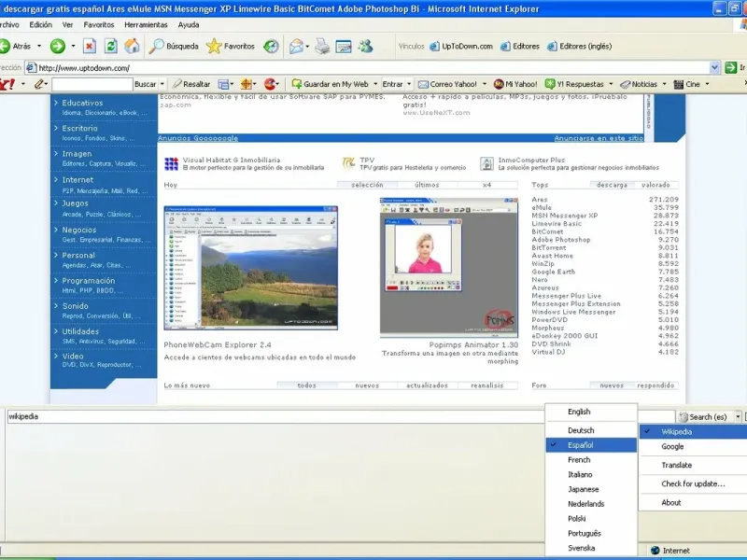Open the PhoneWebCam Explorer screenshot thumbnail
The width and height of the screenshot is (747, 560).
point(250,268)
